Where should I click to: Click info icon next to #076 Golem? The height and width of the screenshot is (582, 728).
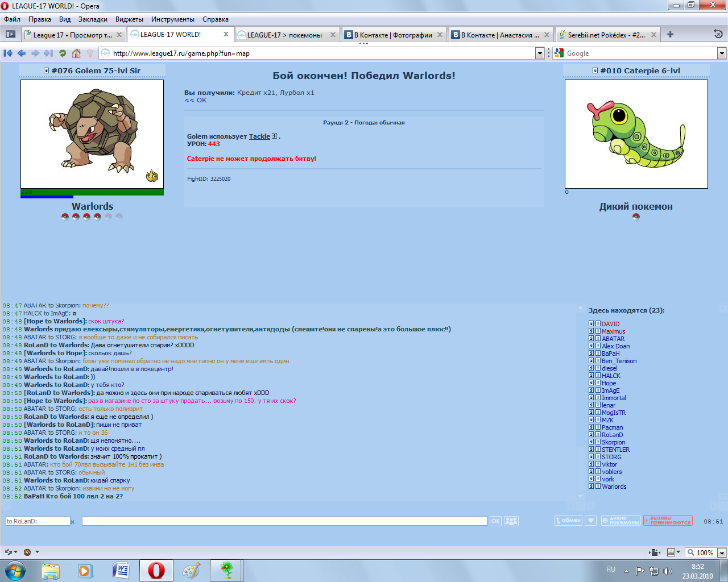click(x=46, y=70)
